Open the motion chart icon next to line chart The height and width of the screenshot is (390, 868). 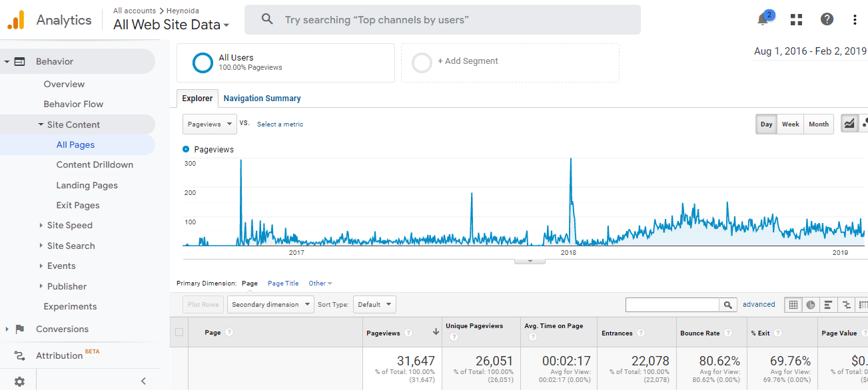click(865, 124)
